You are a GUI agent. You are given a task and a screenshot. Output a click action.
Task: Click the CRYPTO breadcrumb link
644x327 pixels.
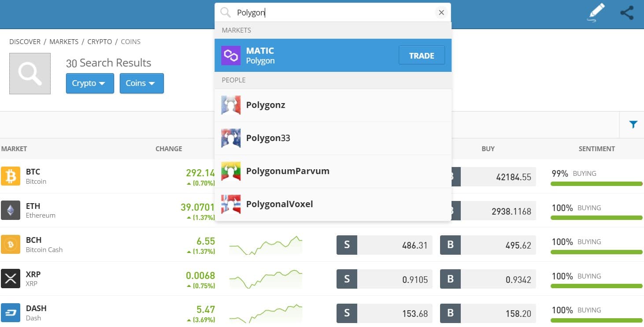(x=100, y=42)
